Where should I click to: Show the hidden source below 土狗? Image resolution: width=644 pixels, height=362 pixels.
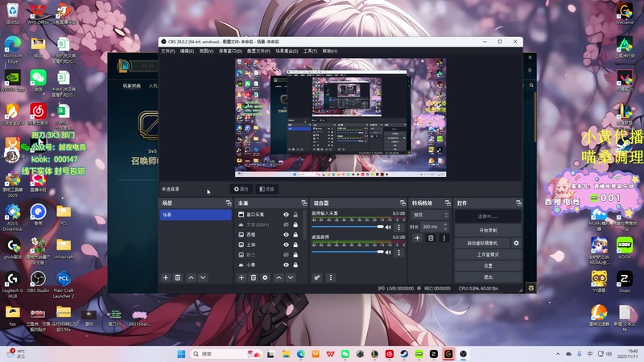coord(287,255)
